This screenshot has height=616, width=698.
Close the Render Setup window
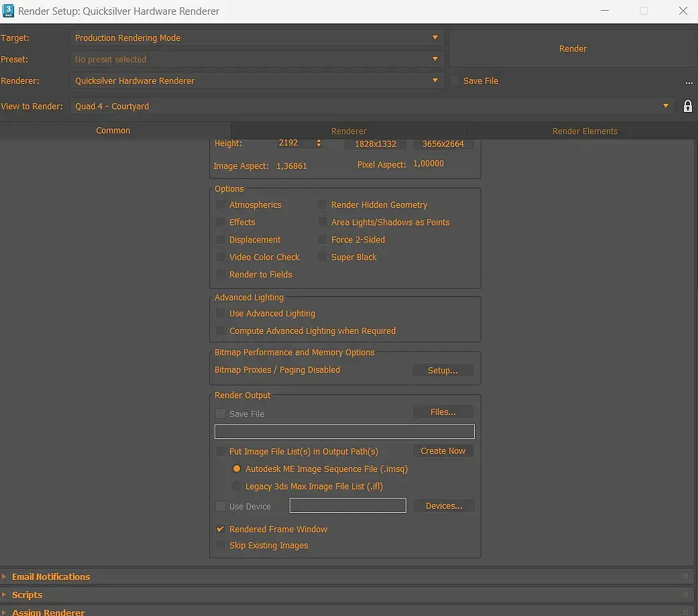click(683, 11)
